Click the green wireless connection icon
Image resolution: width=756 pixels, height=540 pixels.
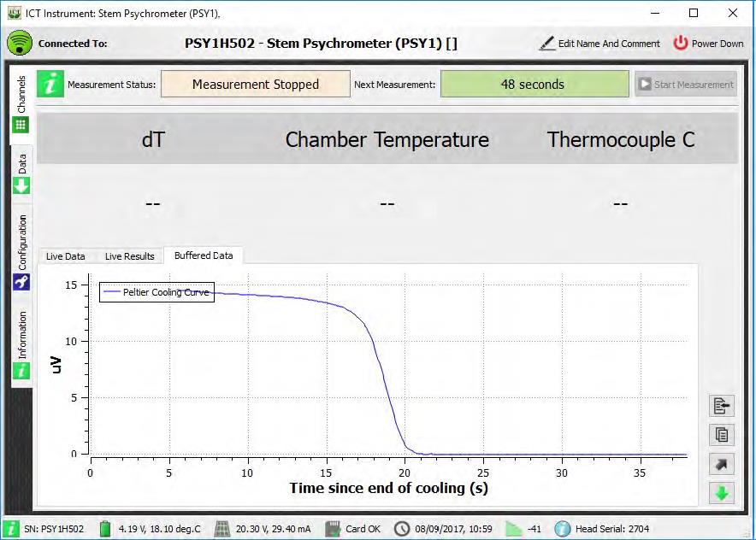click(19, 43)
